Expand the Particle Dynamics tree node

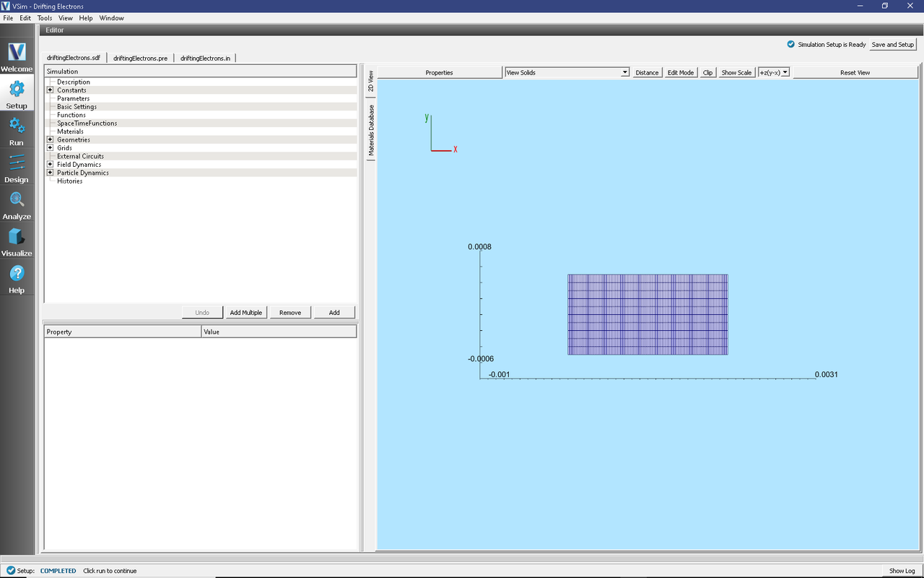click(x=50, y=173)
